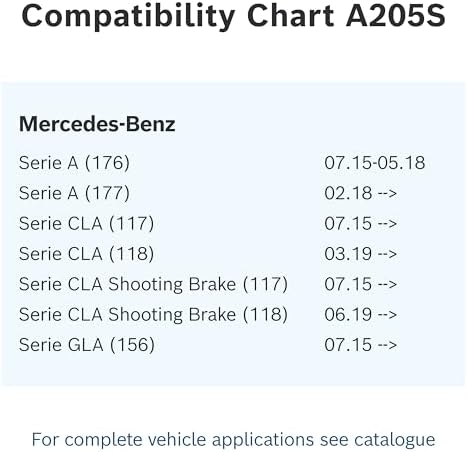This screenshot has width=467, height=452.
Task: Click the 07.15 --> date beside Serie GLA
Action: [x=361, y=345]
